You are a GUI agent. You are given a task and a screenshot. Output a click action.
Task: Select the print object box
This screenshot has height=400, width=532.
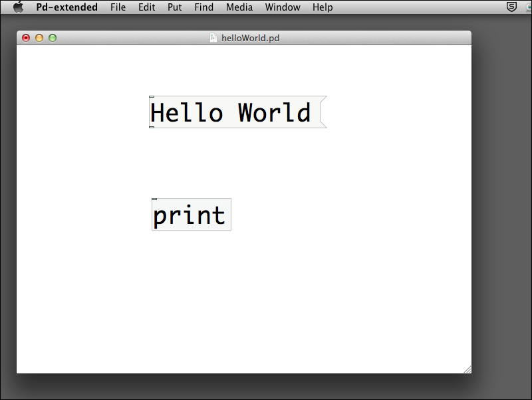coord(192,214)
